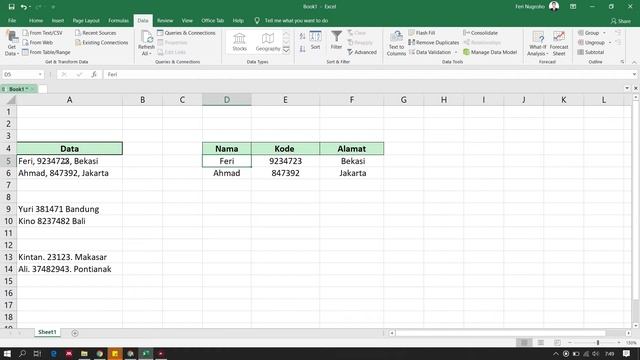Convert selection to Geography data type
This screenshot has width=640, height=360.
pos(268,42)
